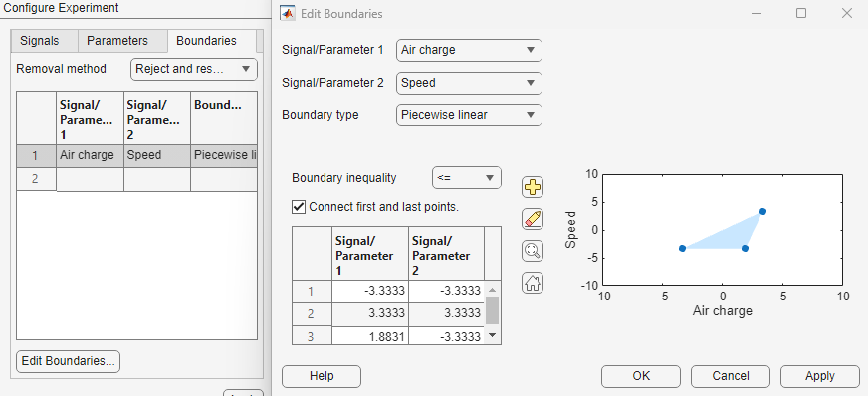Select the eraser delete point icon
This screenshot has width=868, height=396.
tap(533, 220)
